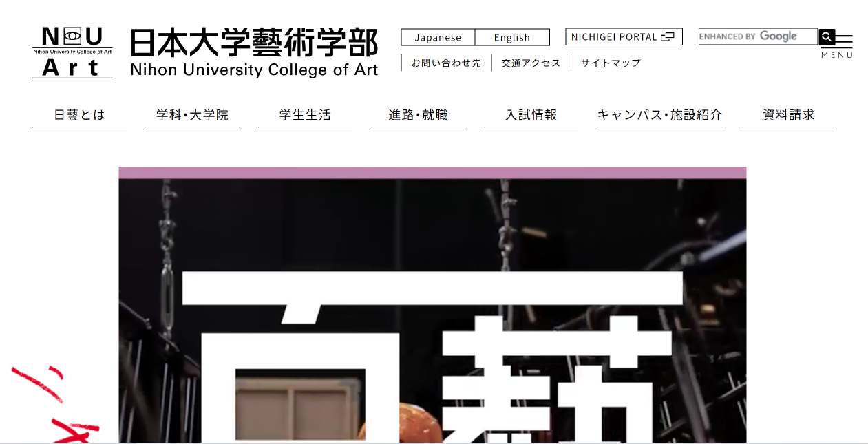Focus the Google search input field
This screenshot has height=444, width=868.
point(759,36)
